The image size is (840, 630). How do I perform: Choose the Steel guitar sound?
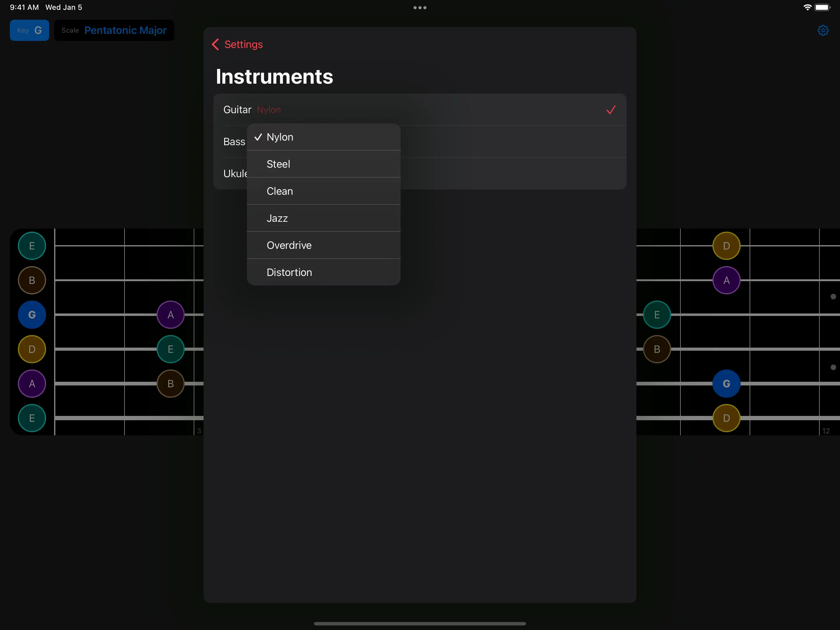pos(278,164)
